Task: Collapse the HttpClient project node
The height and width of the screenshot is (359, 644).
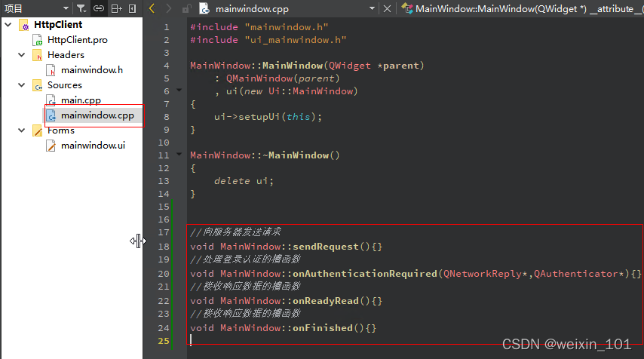Action: [x=8, y=25]
